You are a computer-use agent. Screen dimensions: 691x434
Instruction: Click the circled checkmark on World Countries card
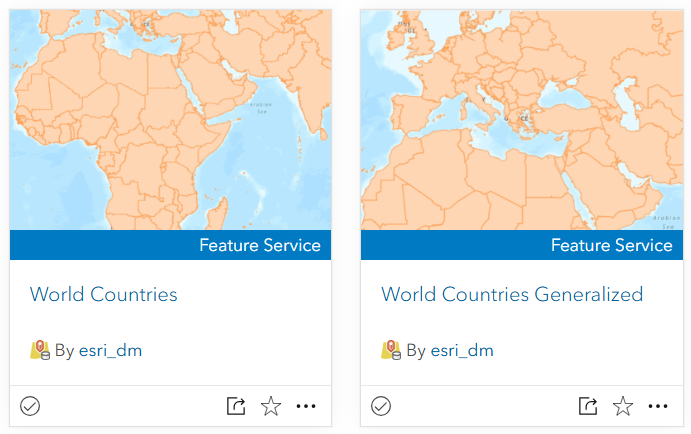pos(30,406)
